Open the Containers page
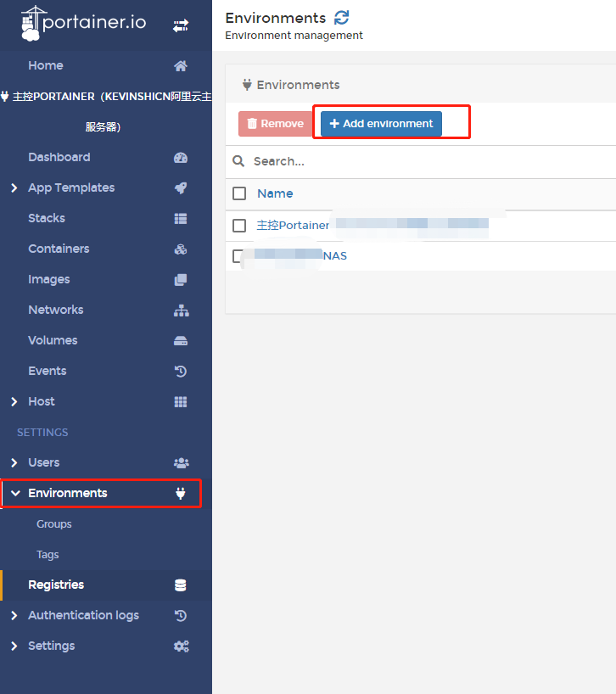Image resolution: width=616 pixels, height=694 pixels. tap(59, 249)
